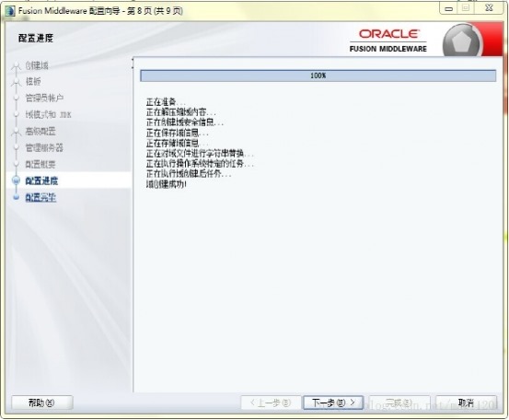Click the 创建域 step marker icon
The width and height of the screenshot is (509, 420).
tap(16, 66)
